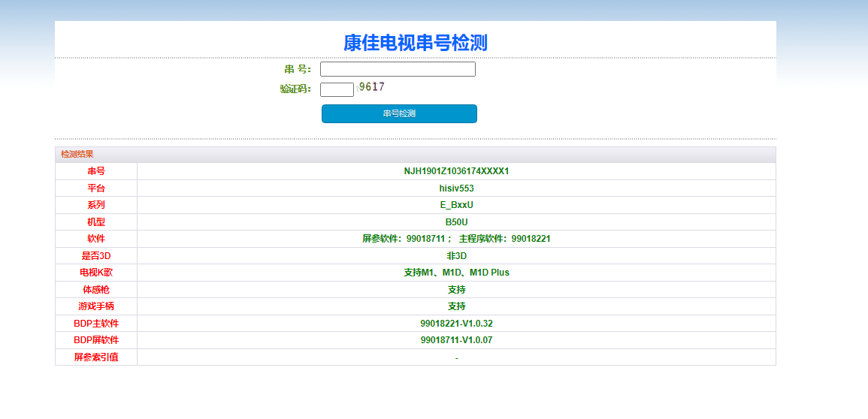
Task: Click the 系列 row label
Action: click(x=95, y=205)
